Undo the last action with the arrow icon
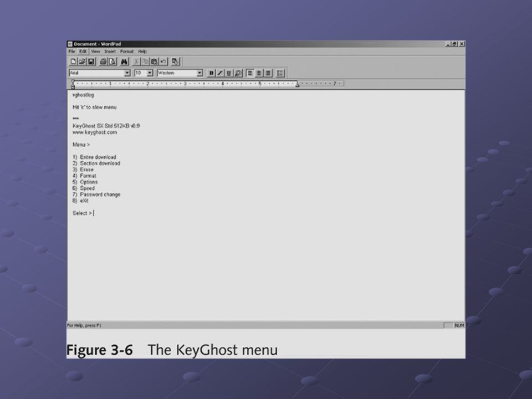532x399 pixels. point(163,62)
